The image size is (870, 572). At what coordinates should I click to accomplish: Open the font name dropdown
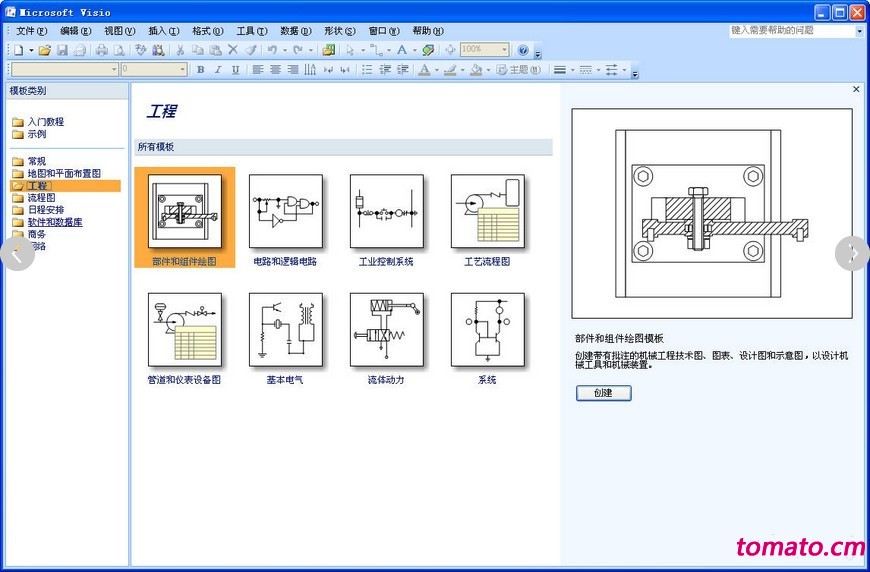click(114, 69)
